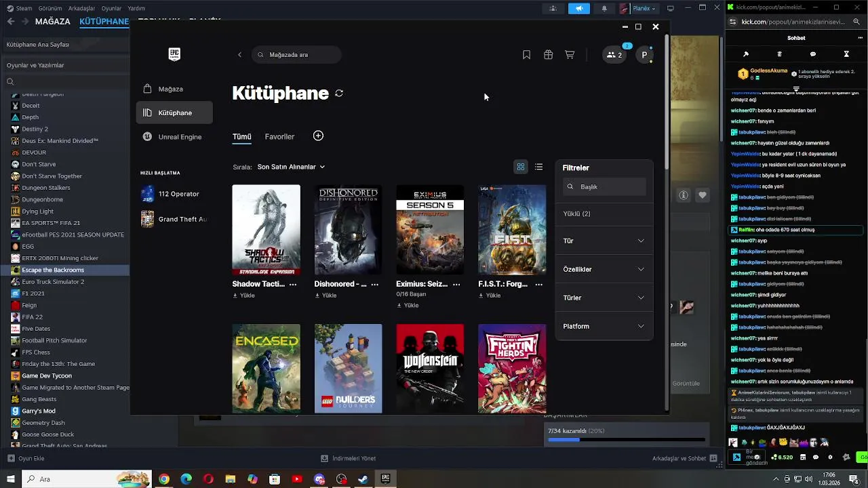Click the Epic launcher vertical scrollbar
The height and width of the screenshot is (488, 868).
tap(667, 100)
